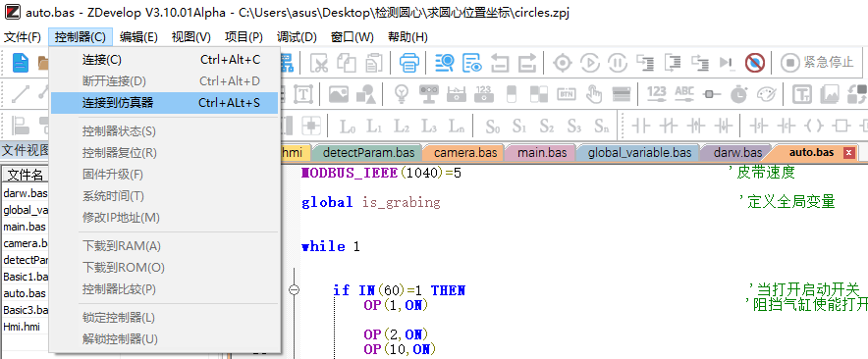Select the ABC string display control

coord(684,94)
